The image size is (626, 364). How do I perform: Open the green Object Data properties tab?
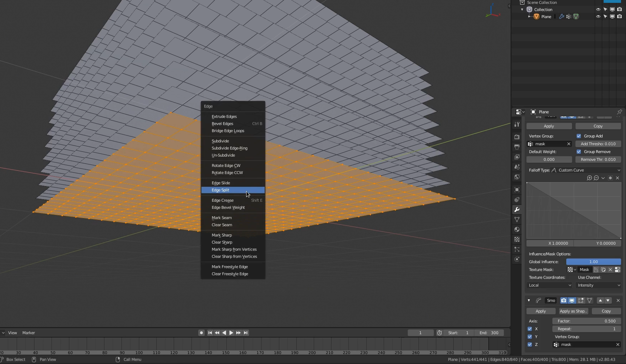tap(517, 219)
